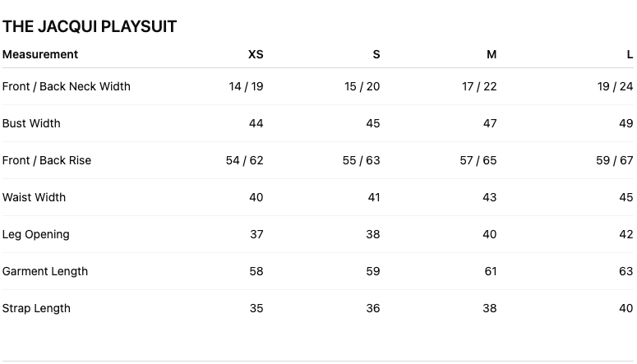Image resolution: width=637 pixels, height=364 pixels.
Task: Click the M size column header
Action: (x=492, y=54)
